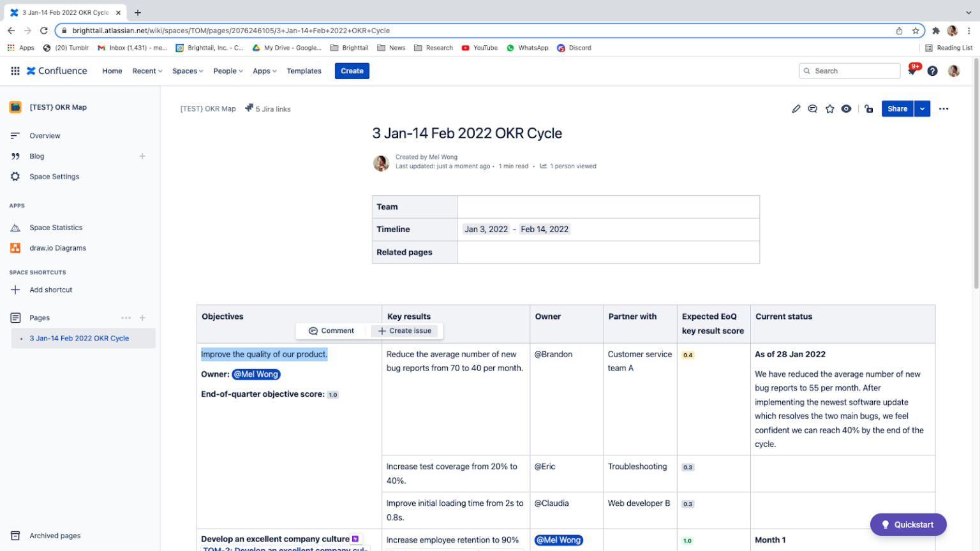980x551 pixels.
Task: Click the unlocked restrictions icon
Action: pos(868,109)
